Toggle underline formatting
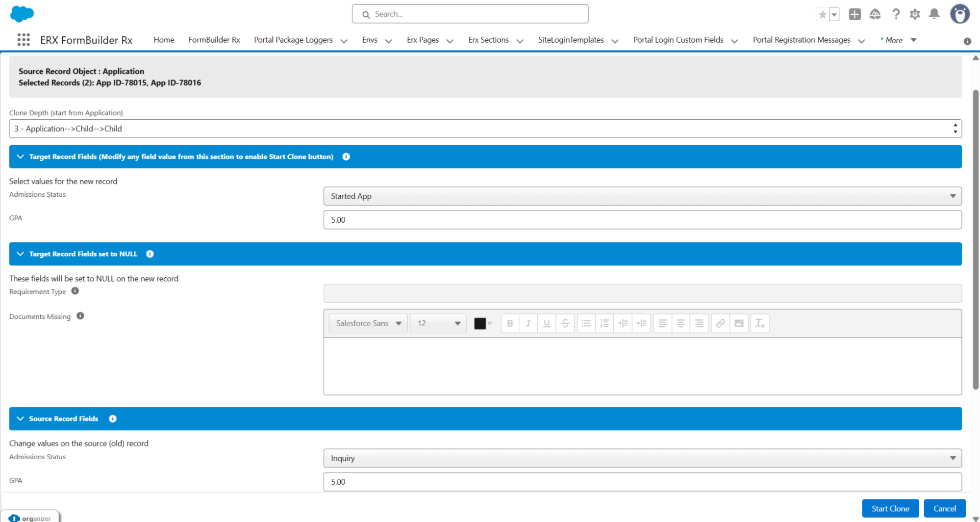The image size is (980, 522). (x=547, y=323)
